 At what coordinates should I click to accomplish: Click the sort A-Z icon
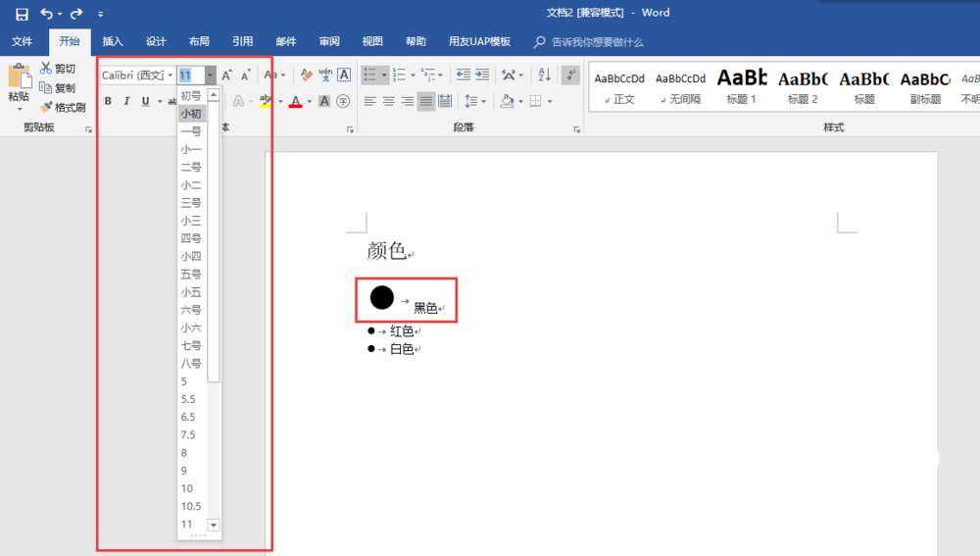544,76
